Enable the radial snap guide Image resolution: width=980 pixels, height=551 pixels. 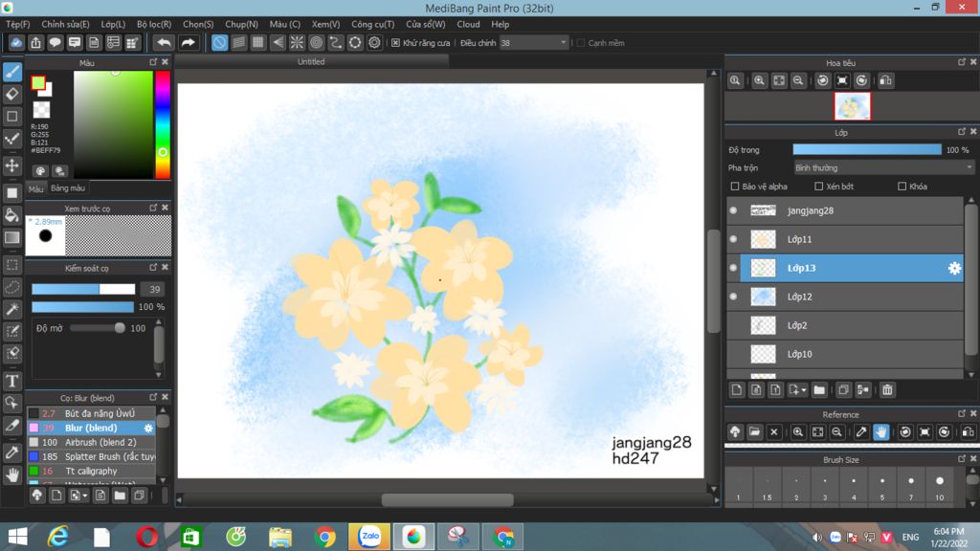[x=297, y=42]
